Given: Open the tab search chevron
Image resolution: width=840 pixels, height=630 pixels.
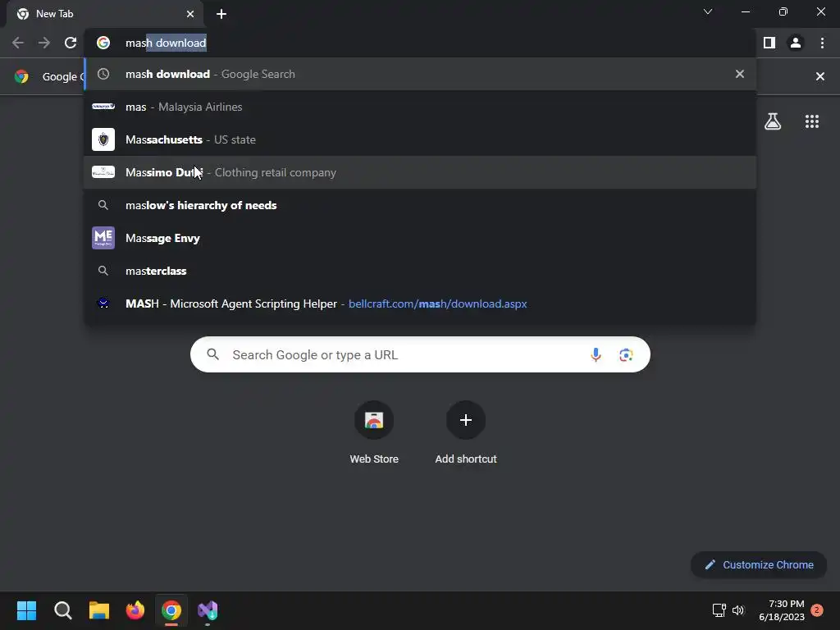Looking at the screenshot, I should coord(708,11).
